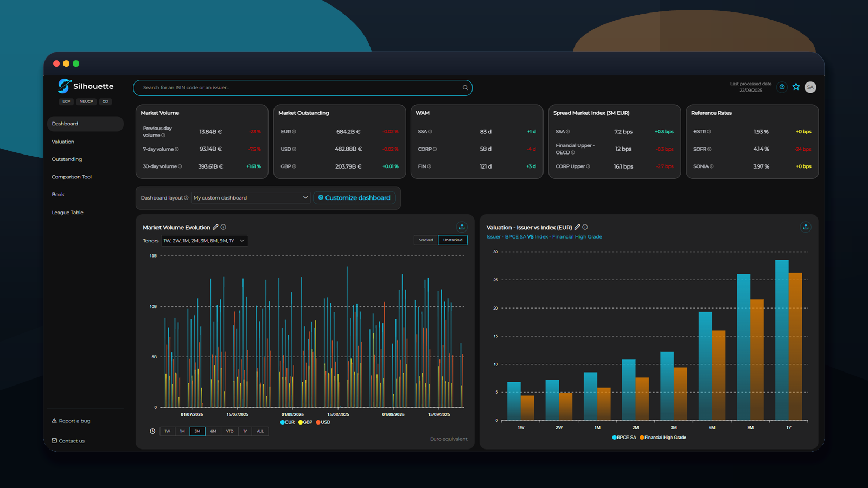Toggle the CD market tag
Screen dimensions: 868x488
(105, 101)
